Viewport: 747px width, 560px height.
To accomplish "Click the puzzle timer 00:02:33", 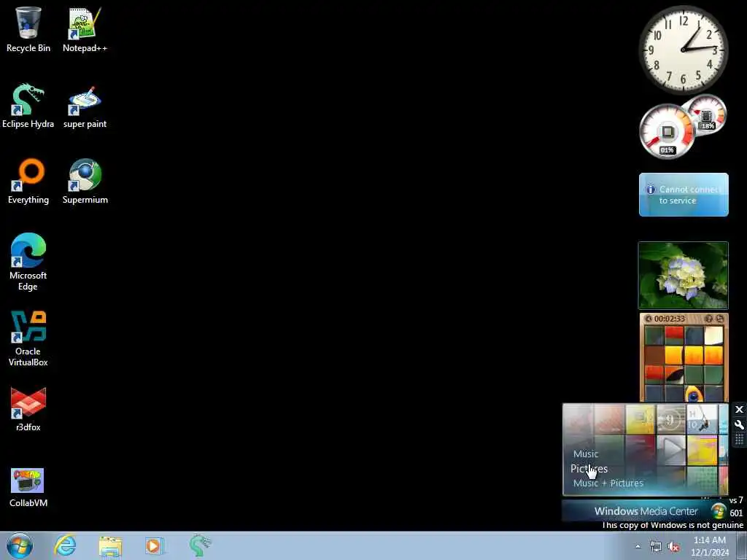I will coord(670,319).
